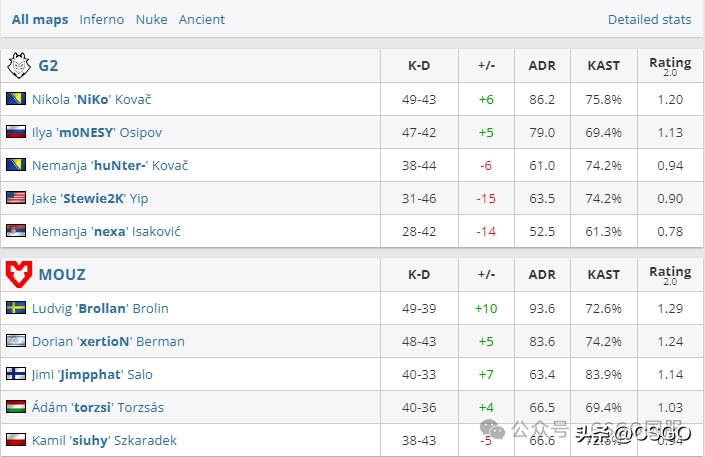Viewport: 705px width, 457px height.
Task: Click nexa's Serbian flag icon
Action: pyautogui.click(x=16, y=231)
